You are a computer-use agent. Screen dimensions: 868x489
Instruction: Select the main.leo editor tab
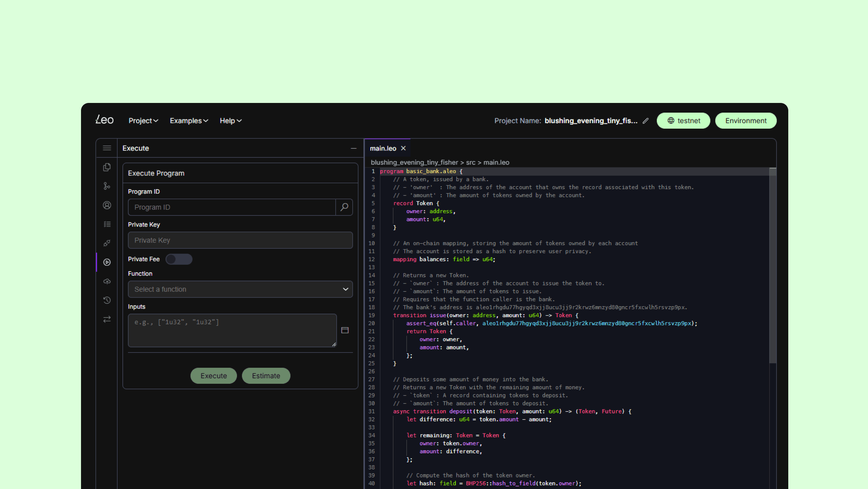point(383,148)
